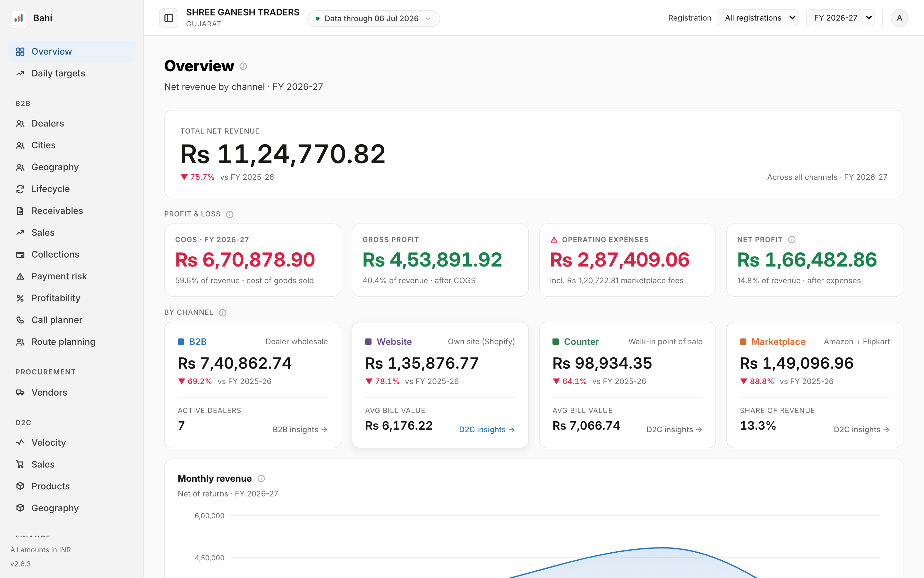The image size is (924, 578).
Task: Click the Marketplace channel title
Action: 778,342
